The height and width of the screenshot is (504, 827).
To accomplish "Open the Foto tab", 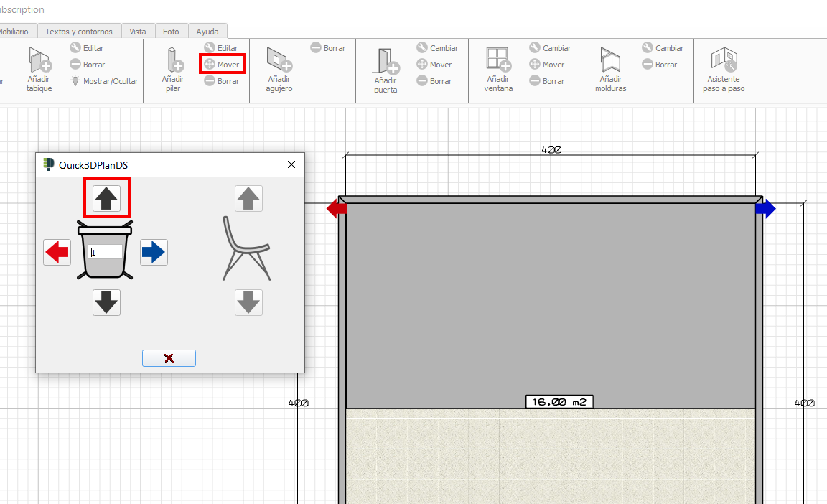I will [x=171, y=32].
